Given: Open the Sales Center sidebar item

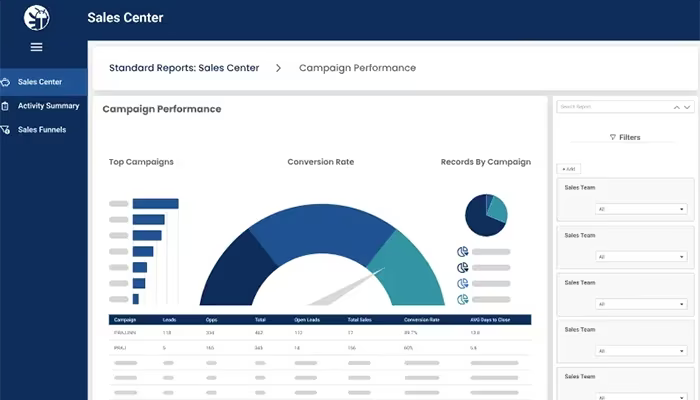Looking at the screenshot, I should point(44,82).
